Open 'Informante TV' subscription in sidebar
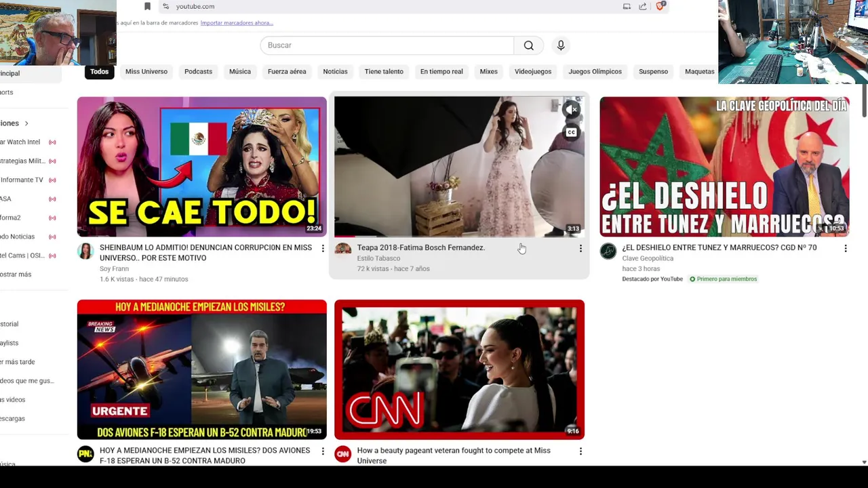The image size is (868, 488). [x=22, y=180]
